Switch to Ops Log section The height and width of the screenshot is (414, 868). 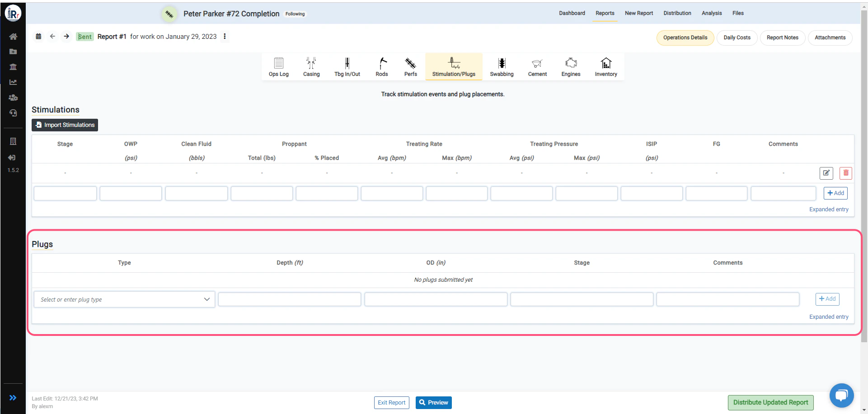pyautogui.click(x=278, y=67)
